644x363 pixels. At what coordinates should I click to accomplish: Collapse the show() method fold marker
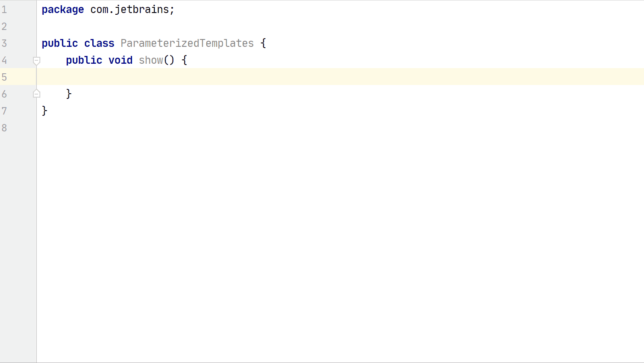coord(37,61)
